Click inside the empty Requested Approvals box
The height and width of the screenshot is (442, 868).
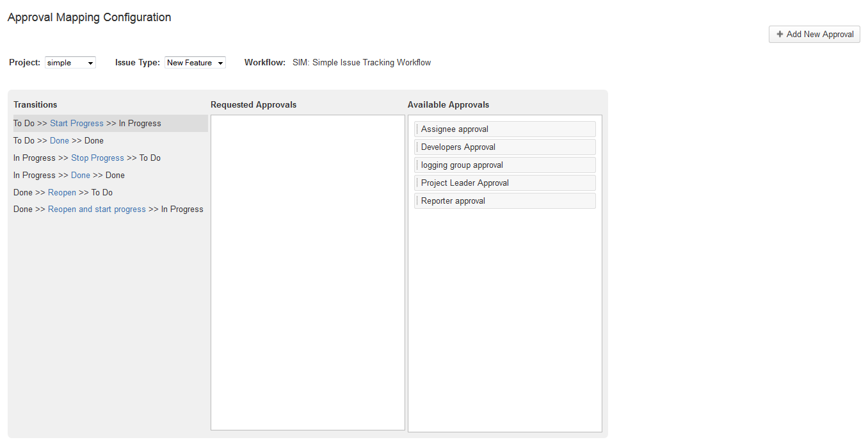[308, 272]
